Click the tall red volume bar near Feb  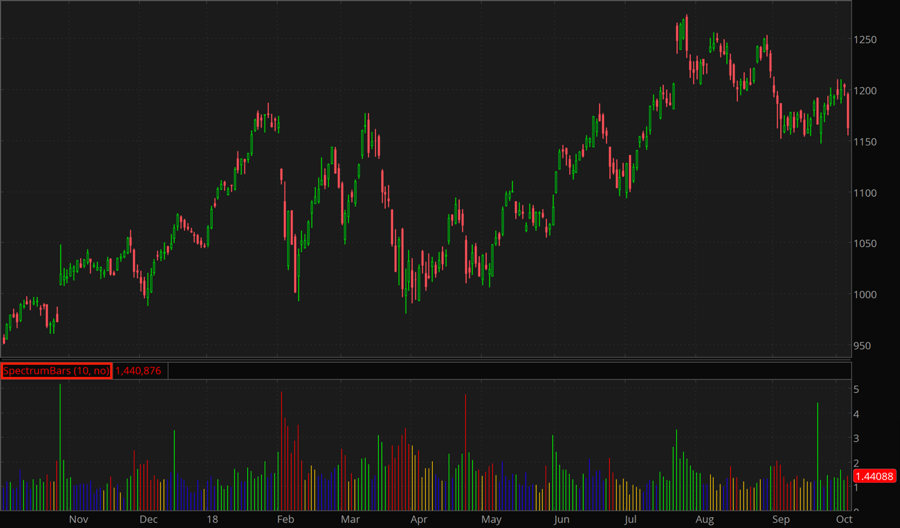click(282, 450)
